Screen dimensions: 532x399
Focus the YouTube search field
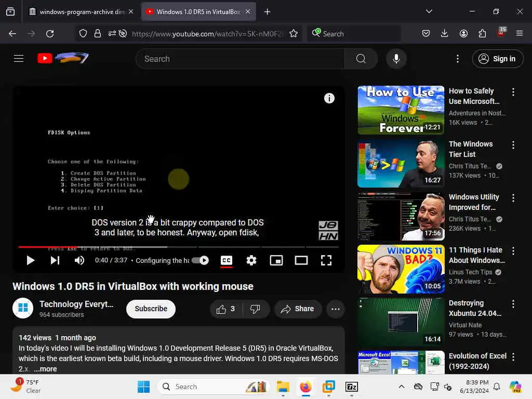(240, 59)
